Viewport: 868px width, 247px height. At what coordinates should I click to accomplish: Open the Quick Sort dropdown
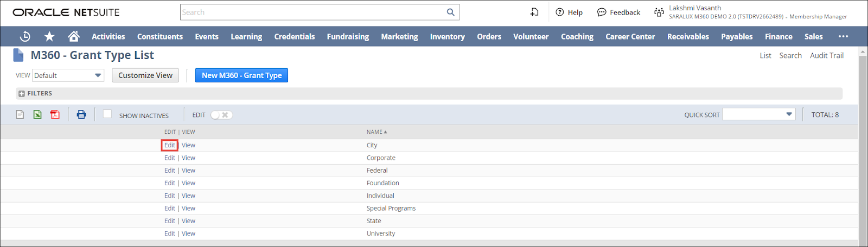758,114
